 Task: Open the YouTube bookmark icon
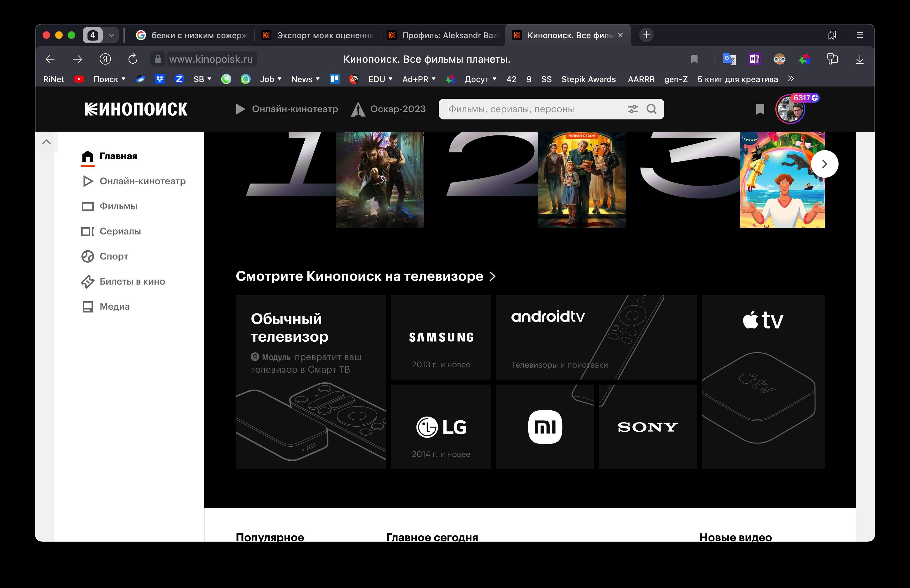pos(79,79)
